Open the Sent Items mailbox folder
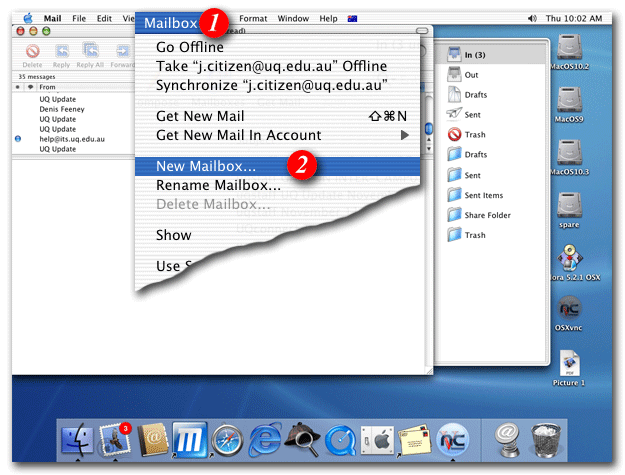 (483, 195)
